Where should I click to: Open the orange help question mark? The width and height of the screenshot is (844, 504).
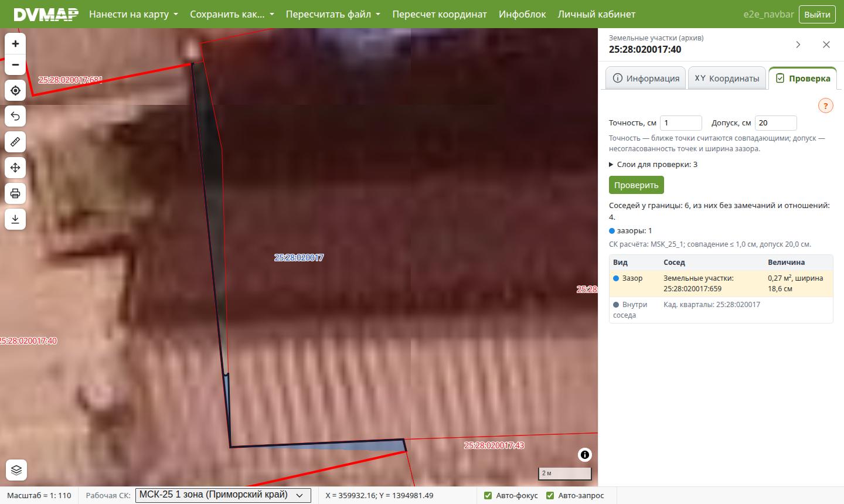pos(825,106)
